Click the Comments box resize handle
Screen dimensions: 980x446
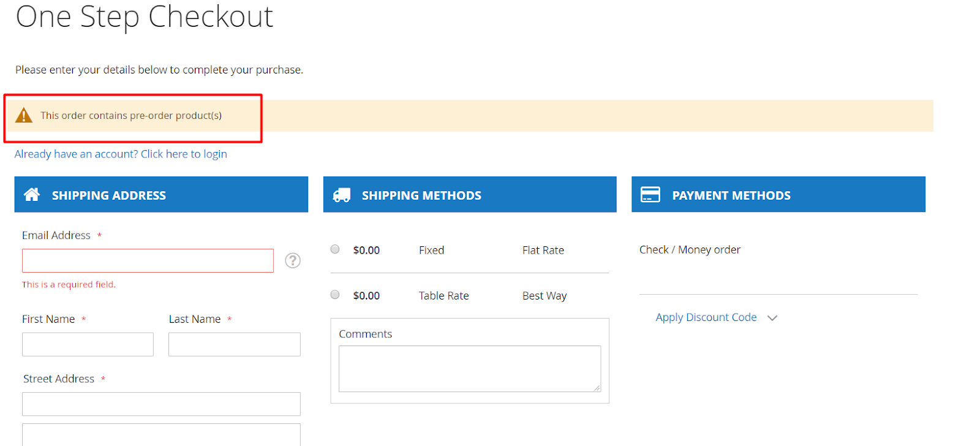(x=597, y=388)
